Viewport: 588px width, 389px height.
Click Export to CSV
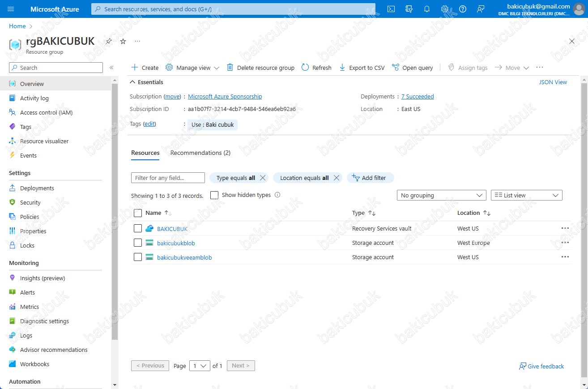(x=362, y=68)
